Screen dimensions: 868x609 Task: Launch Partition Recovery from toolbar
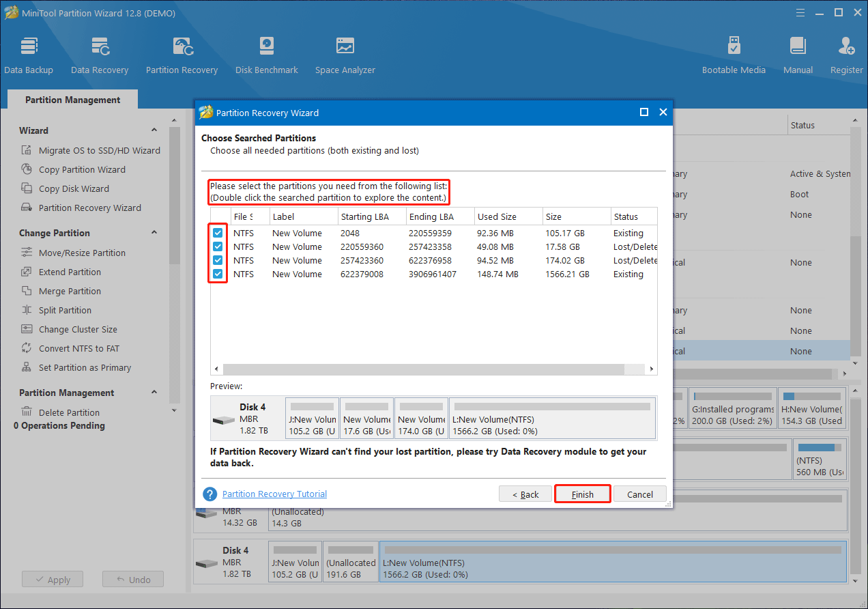tap(182, 56)
